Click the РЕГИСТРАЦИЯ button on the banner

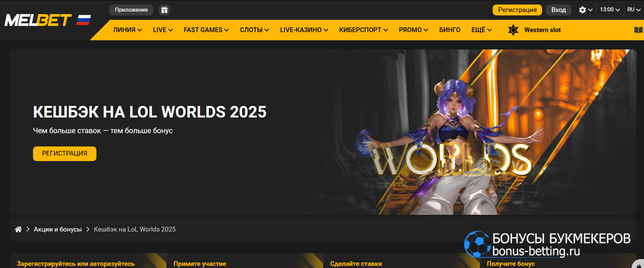(x=64, y=153)
